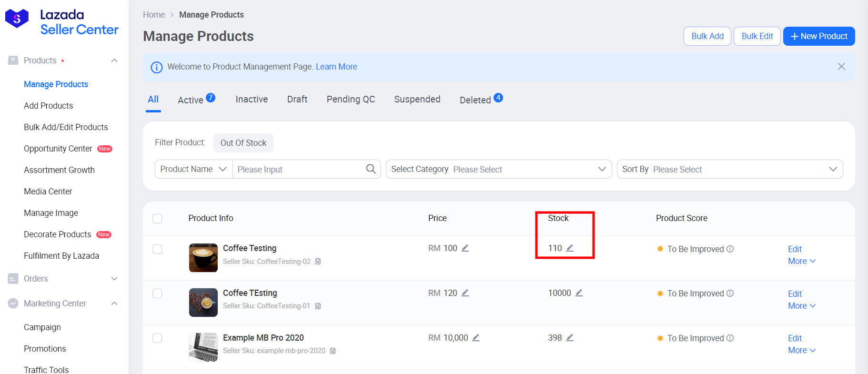This screenshot has width=868, height=374.
Task: Expand More options for Coffee Testing
Action: [x=802, y=261]
